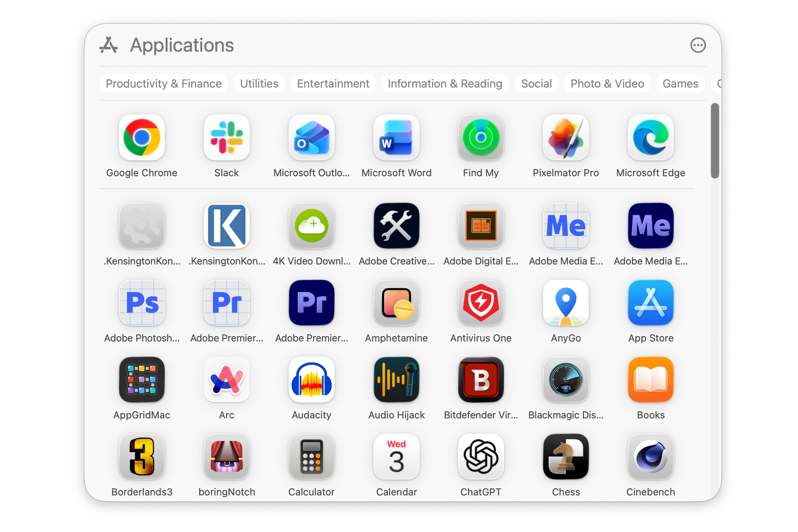The image size is (798, 532).
Task: Open Antivirus One
Action: [x=481, y=303]
